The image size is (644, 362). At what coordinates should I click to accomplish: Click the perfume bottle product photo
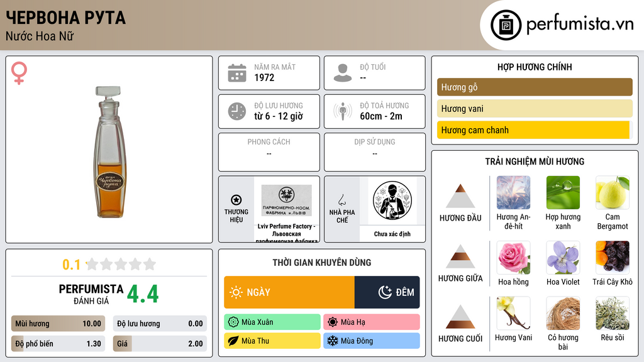(x=109, y=152)
